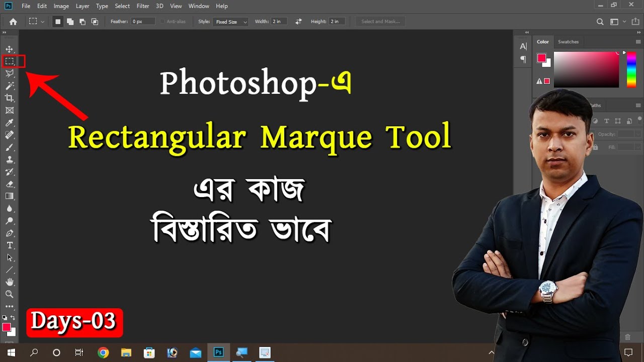644x362 pixels.
Task: Click the Height input field
Action: [x=337, y=22]
